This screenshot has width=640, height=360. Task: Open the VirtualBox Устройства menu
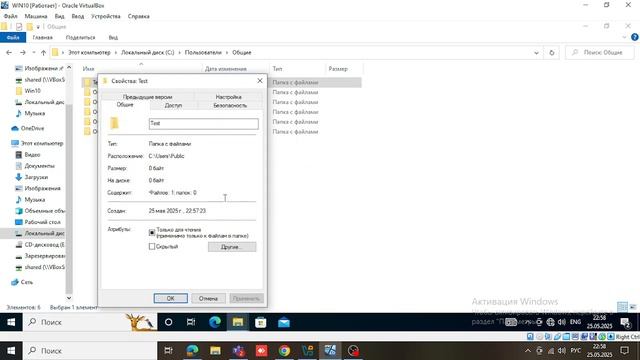(x=106, y=16)
